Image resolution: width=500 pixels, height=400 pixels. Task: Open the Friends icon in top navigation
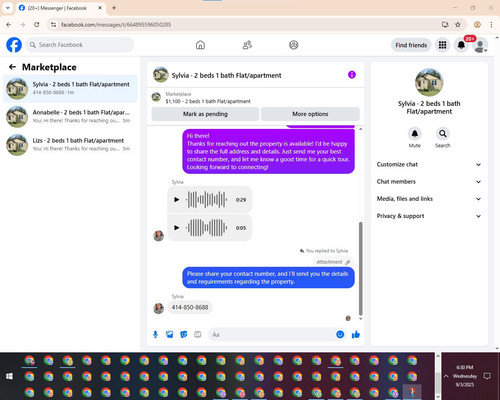(x=247, y=45)
